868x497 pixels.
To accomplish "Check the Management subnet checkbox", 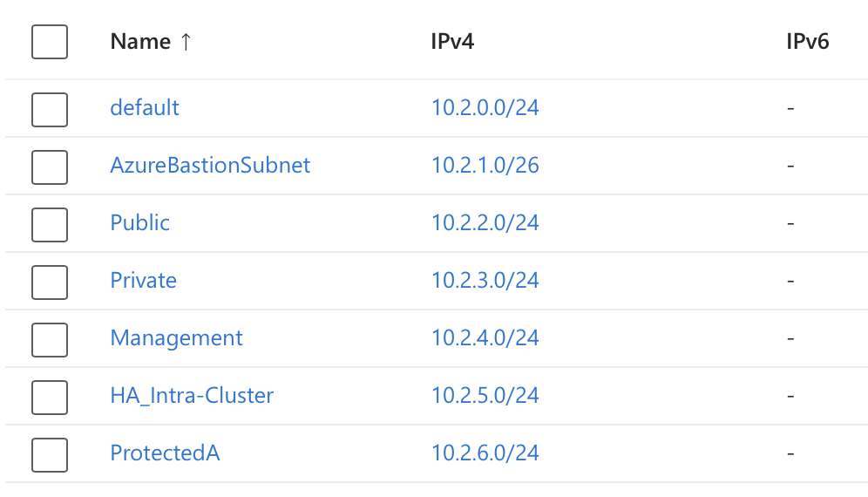I will 50,340.
